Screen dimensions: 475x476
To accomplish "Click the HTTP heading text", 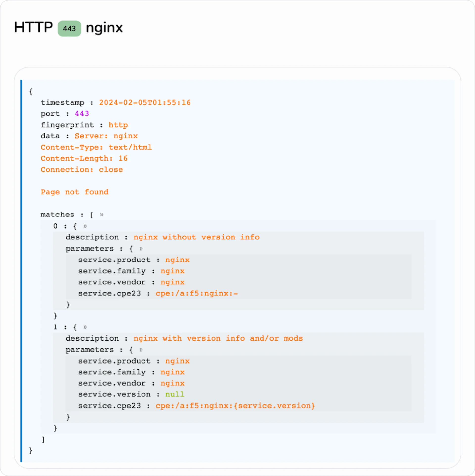I will pyautogui.click(x=33, y=27).
